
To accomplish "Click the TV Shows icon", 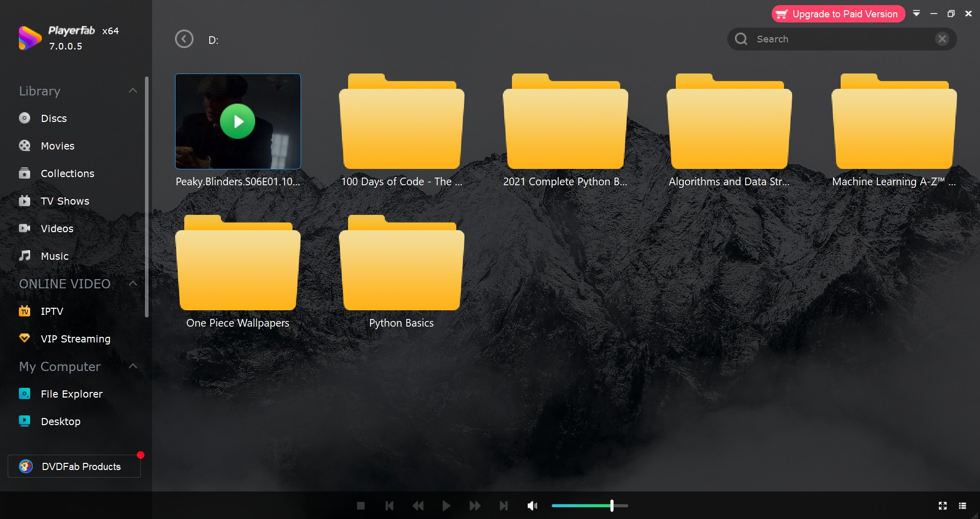I will coord(24,201).
